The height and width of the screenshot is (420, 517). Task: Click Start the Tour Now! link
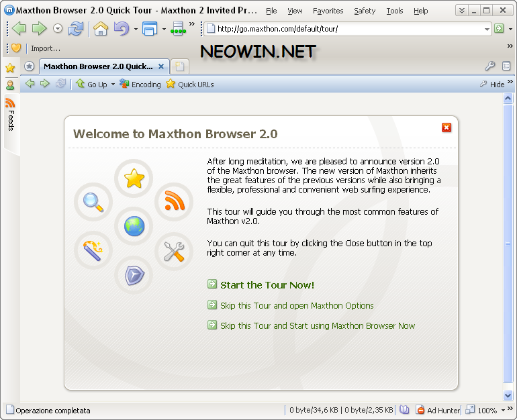[x=267, y=285]
